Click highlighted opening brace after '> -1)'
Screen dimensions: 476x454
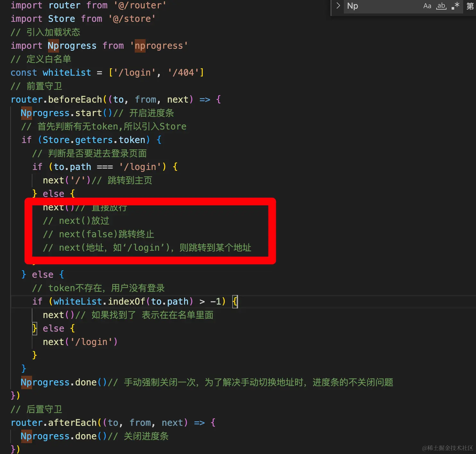click(235, 301)
